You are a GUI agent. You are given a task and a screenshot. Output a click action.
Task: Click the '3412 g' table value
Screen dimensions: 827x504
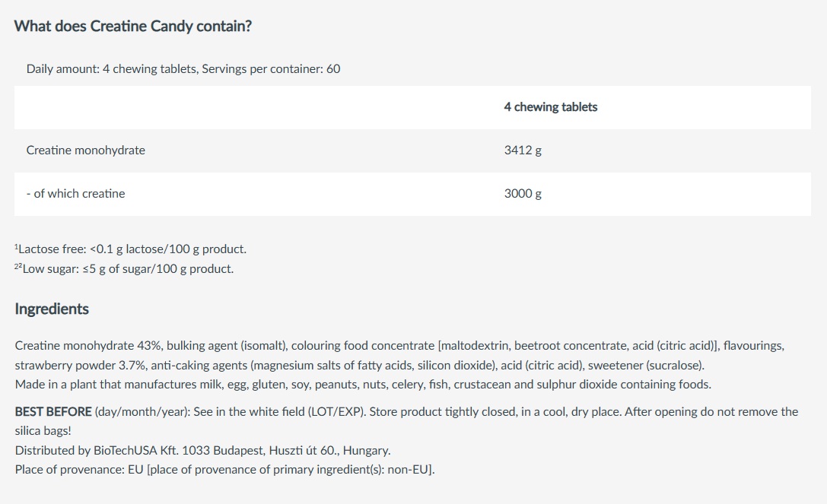[x=523, y=151]
